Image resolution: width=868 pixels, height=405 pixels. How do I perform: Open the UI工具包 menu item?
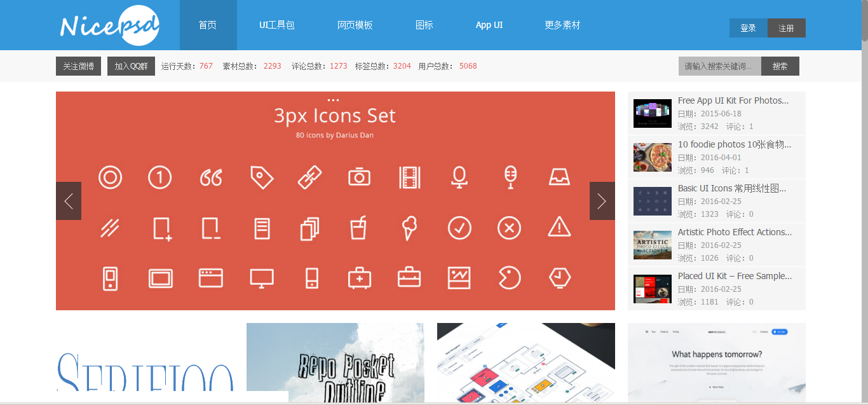(x=277, y=25)
